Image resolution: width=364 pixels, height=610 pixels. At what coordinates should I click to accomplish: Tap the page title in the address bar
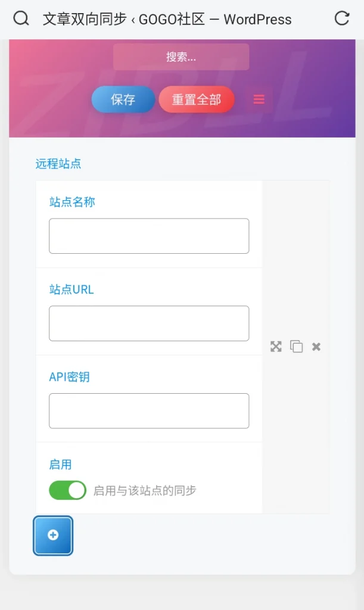(167, 18)
